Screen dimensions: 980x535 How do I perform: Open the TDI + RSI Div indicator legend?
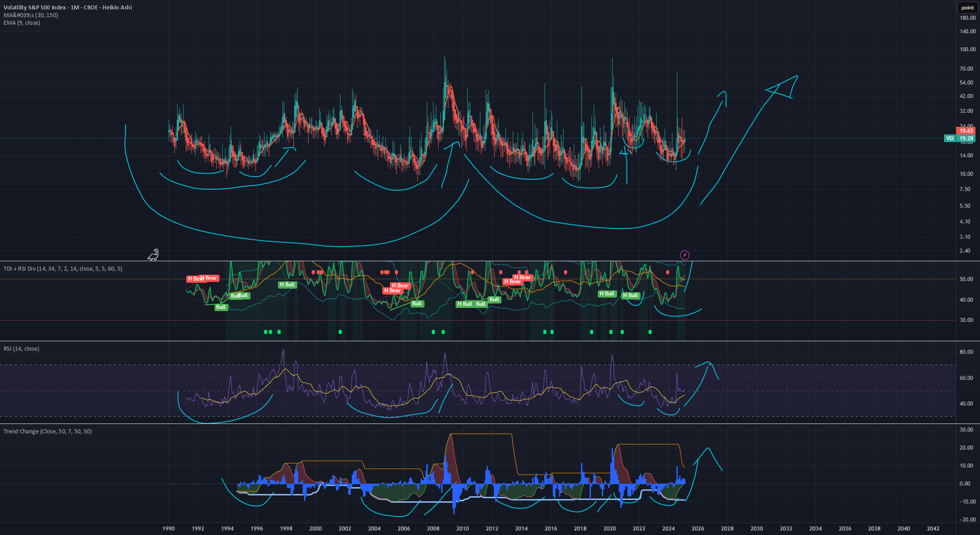click(63, 269)
